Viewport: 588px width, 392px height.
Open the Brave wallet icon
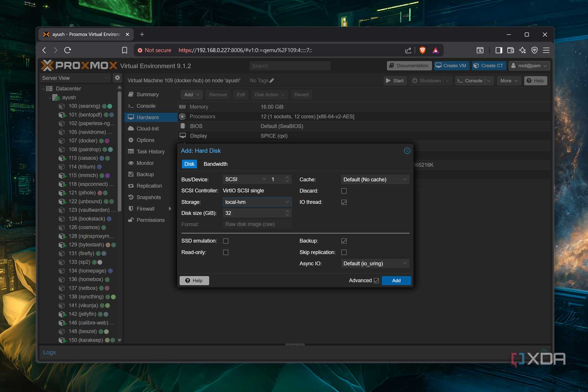[x=511, y=50]
